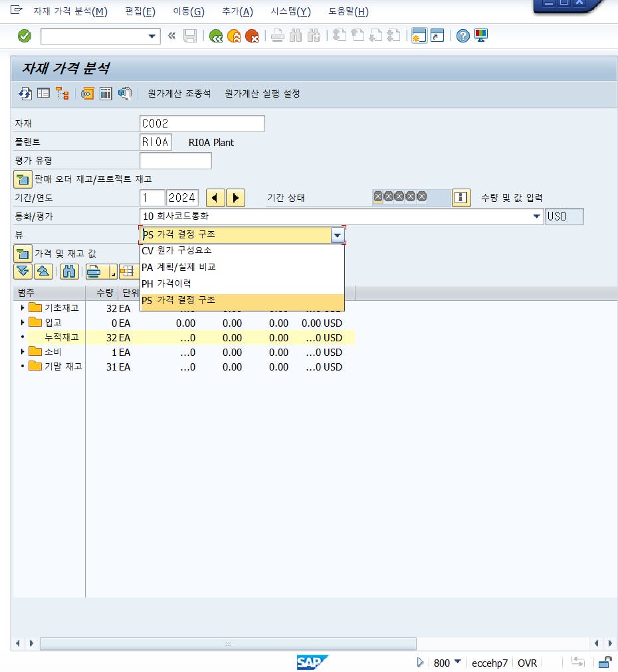Select the 누적재고 row
618x672 pixels.
pos(185,338)
